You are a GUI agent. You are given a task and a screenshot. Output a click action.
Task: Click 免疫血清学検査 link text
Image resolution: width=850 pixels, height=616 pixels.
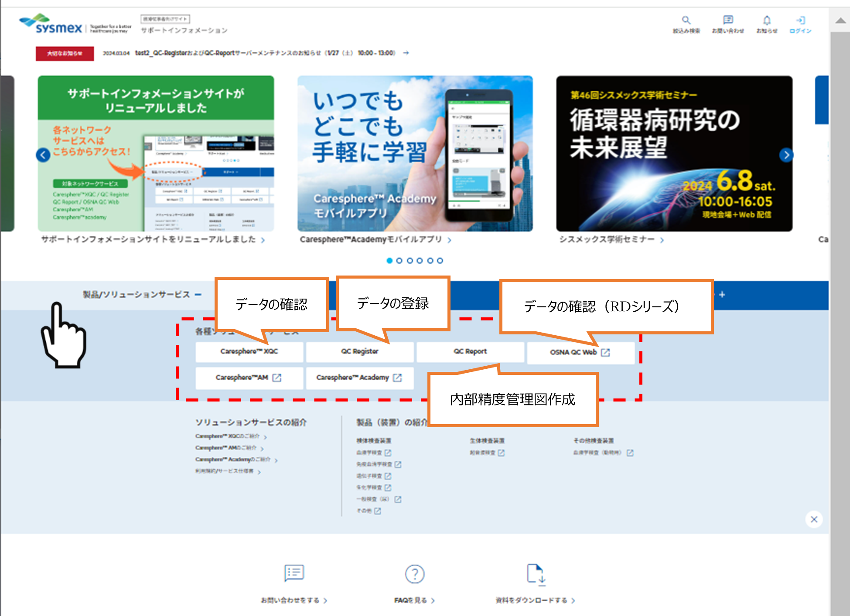point(374,464)
